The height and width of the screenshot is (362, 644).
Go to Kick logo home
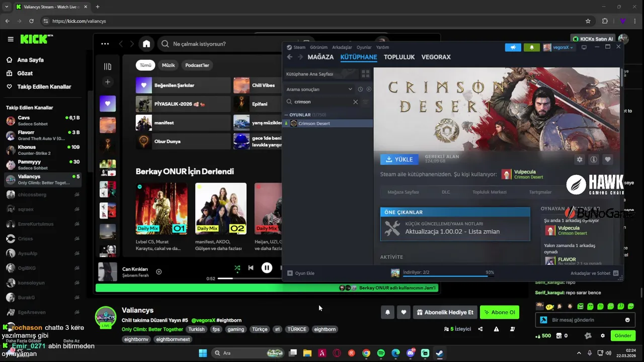[36, 39]
